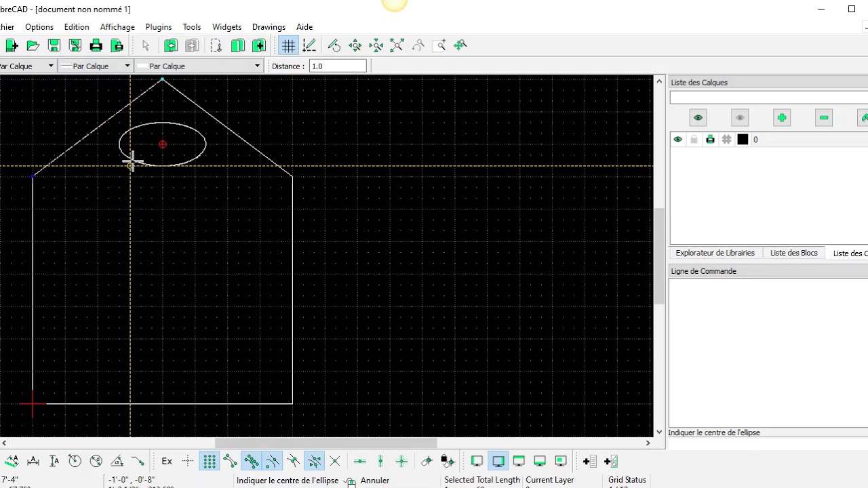Switch to Explorateur de Librairies tab
Viewport: 868px width, 488px height.
pyautogui.click(x=715, y=253)
